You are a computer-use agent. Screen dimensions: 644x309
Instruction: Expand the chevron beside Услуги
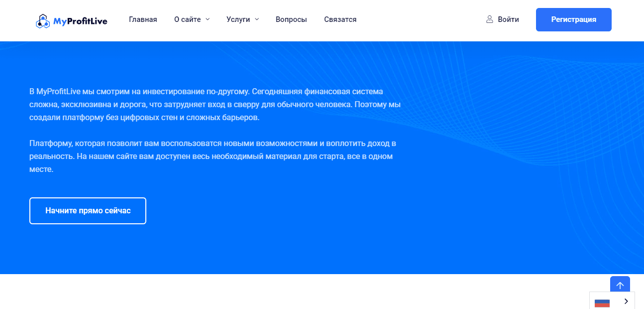coord(257,19)
